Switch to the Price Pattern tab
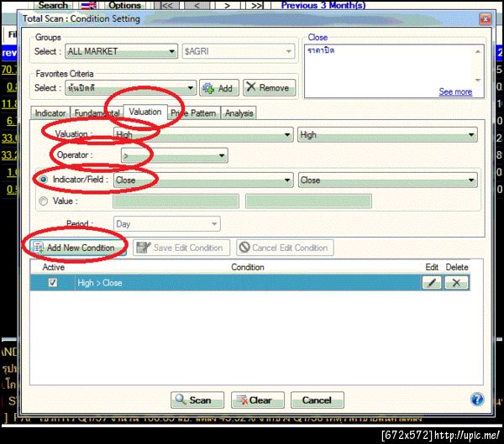The width and height of the screenshot is (504, 444). pyautogui.click(x=193, y=113)
